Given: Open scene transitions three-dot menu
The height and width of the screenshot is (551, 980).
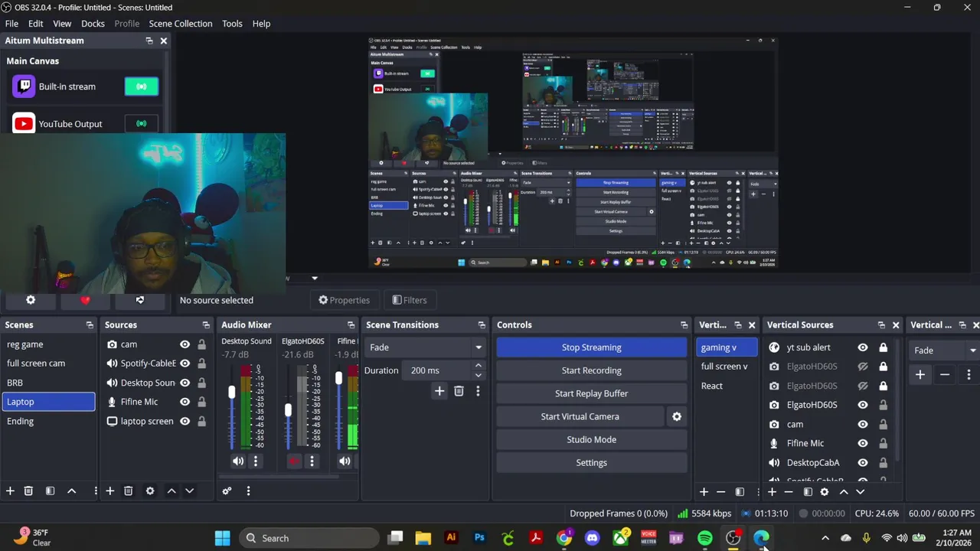Looking at the screenshot, I should pos(478,391).
